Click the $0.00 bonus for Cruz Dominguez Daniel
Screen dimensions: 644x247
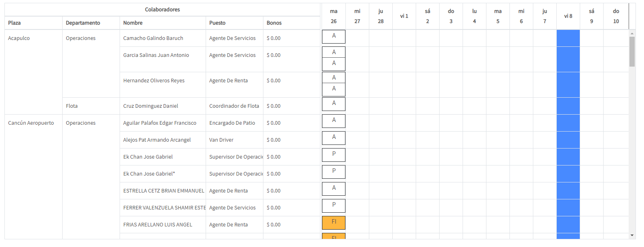point(273,106)
